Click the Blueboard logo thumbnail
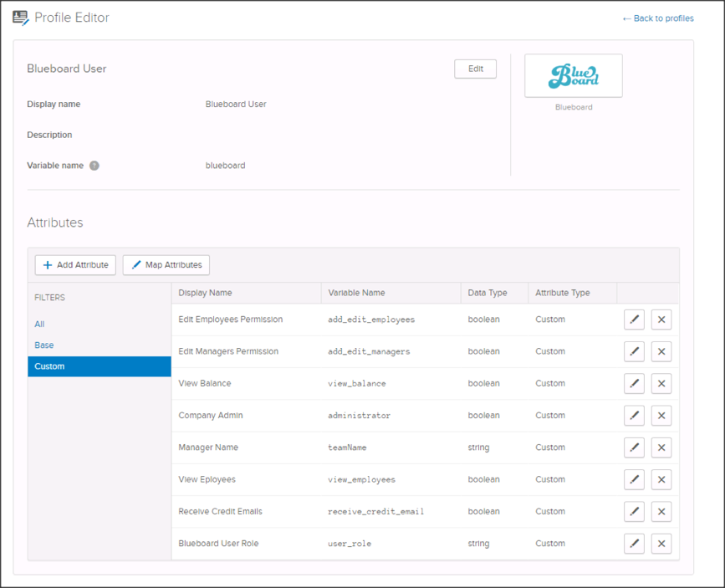 573,76
